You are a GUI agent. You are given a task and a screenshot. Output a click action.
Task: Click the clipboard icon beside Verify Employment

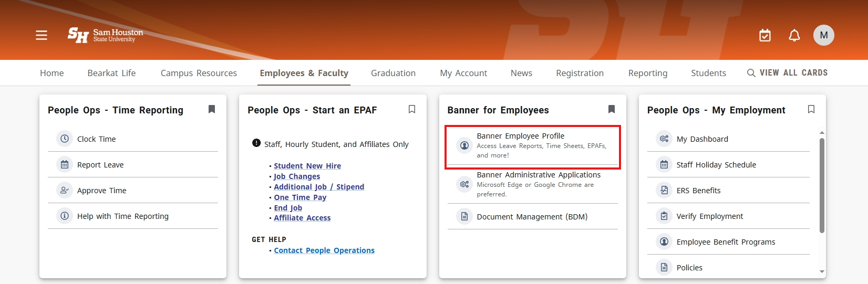coord(664,216)
